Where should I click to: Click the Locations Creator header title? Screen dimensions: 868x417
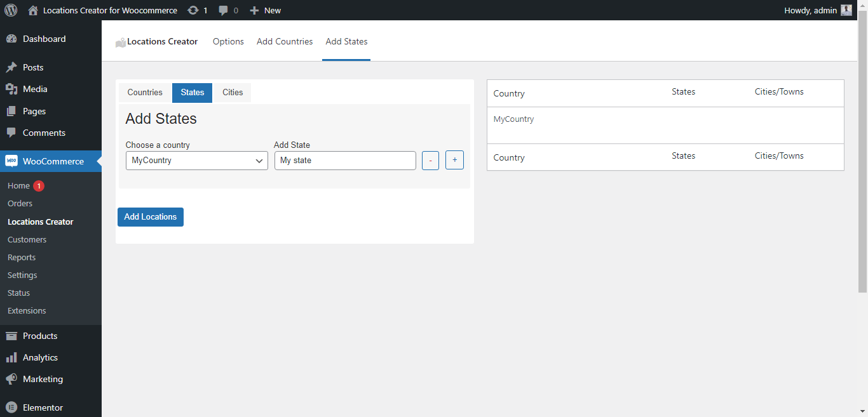(x=163, y=41)
